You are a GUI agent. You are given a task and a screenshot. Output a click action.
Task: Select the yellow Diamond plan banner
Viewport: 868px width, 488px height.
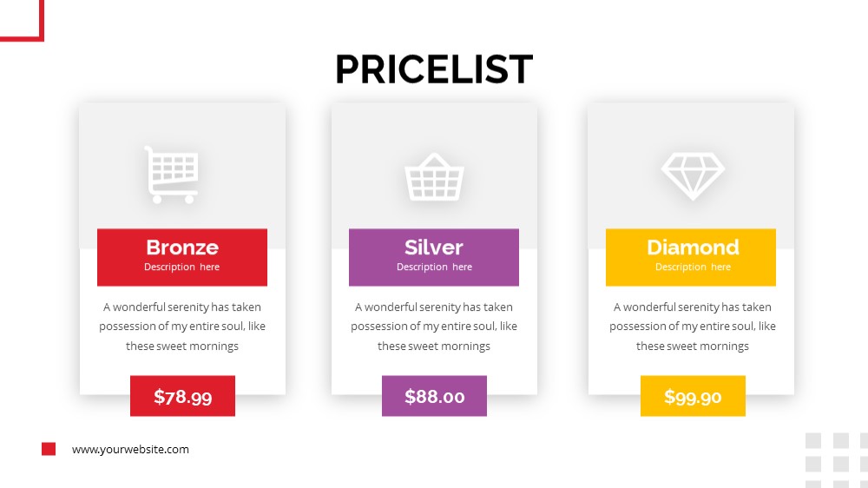(x=691, y=257)
